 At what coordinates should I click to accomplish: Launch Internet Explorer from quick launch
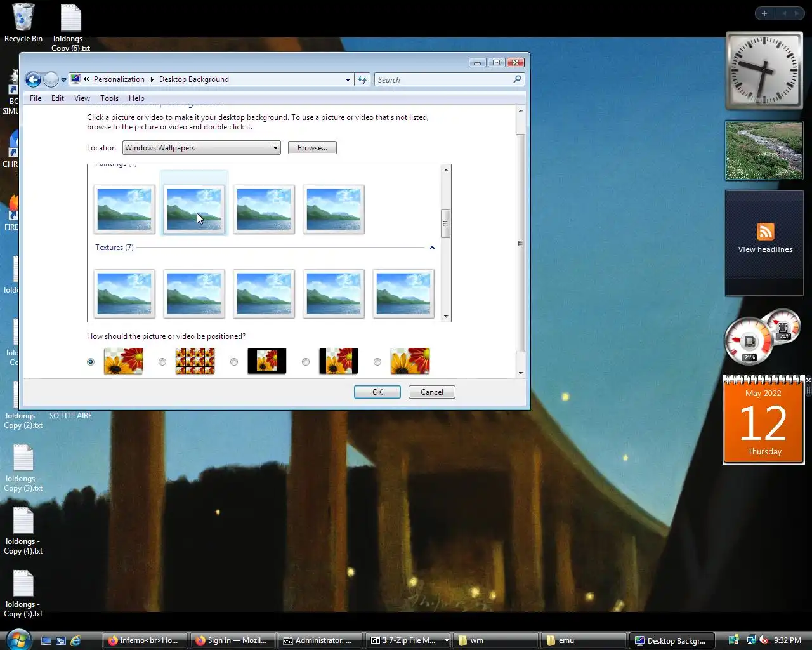pyautogui.click(x=75, y=640)
